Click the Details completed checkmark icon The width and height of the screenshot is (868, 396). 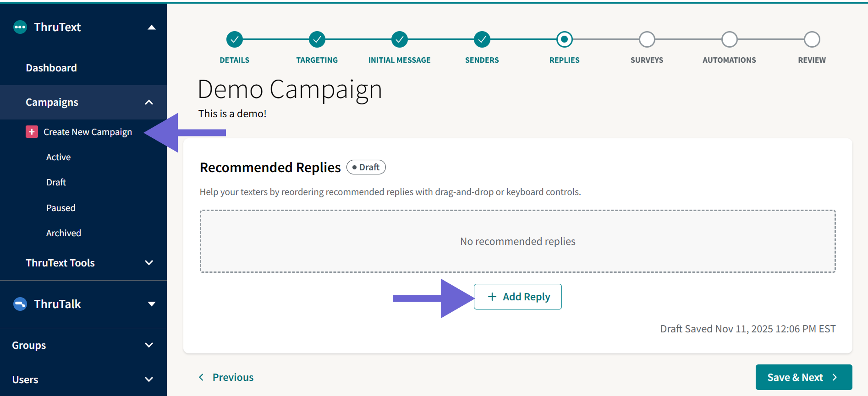point(234,39)
